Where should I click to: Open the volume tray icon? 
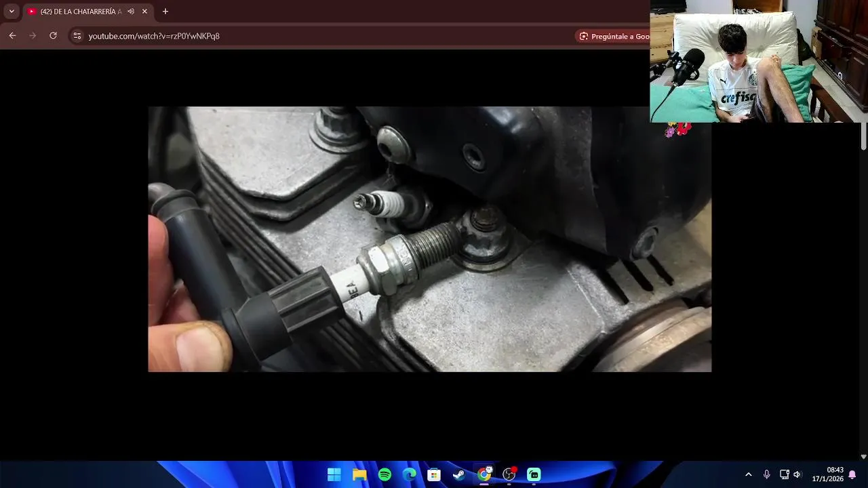click(x=797, y=474)
